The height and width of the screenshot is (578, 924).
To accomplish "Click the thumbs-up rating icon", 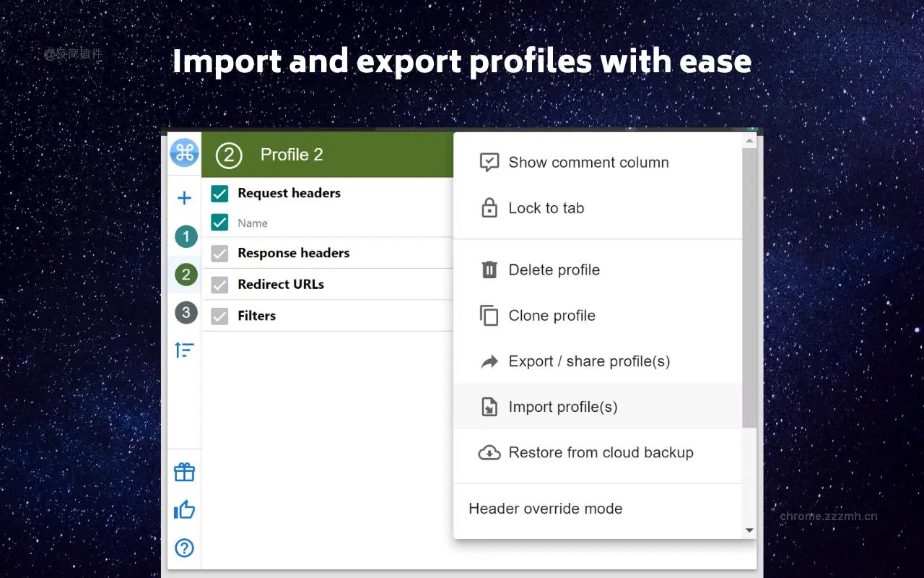I will pyautogui.click(x=184, y=509).
